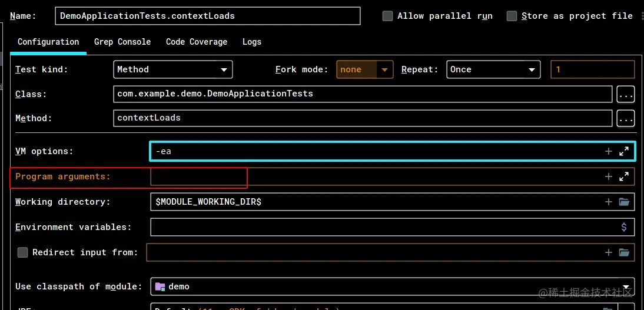644x310 pixels.
Task: Browse for Class with ellipsis button
Action: (626, 95)
